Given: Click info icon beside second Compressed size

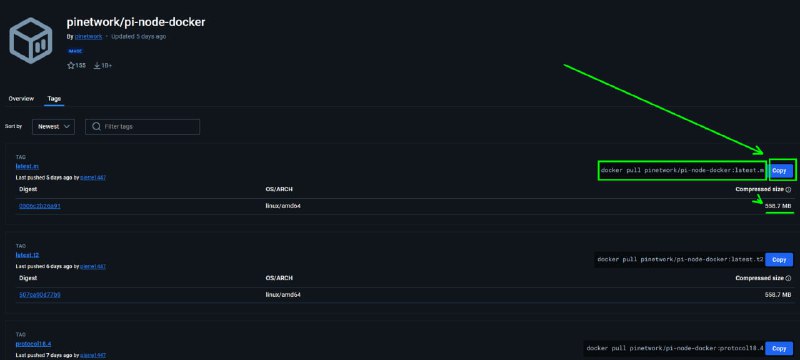Looking at the screenshot, I should click(x=788, y=278).
